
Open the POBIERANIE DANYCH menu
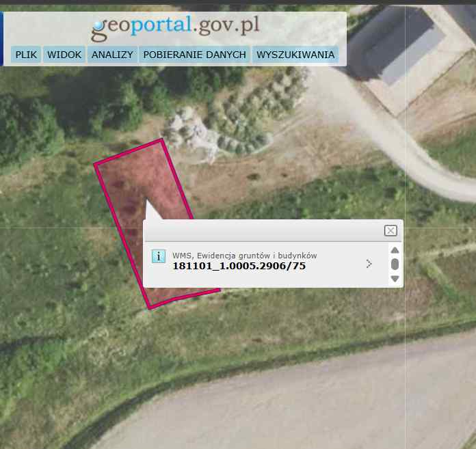195,55
